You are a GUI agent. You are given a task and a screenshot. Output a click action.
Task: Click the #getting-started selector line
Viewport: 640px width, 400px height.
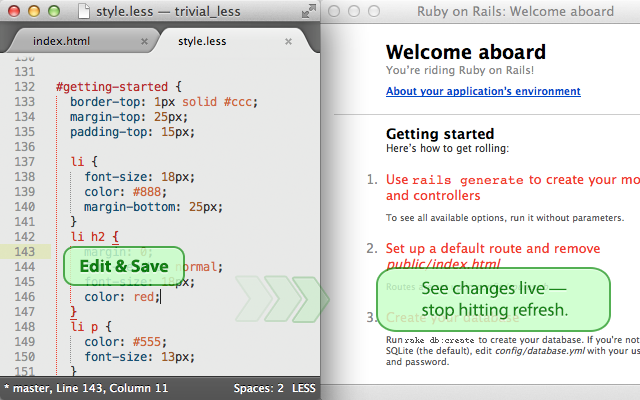119,87
